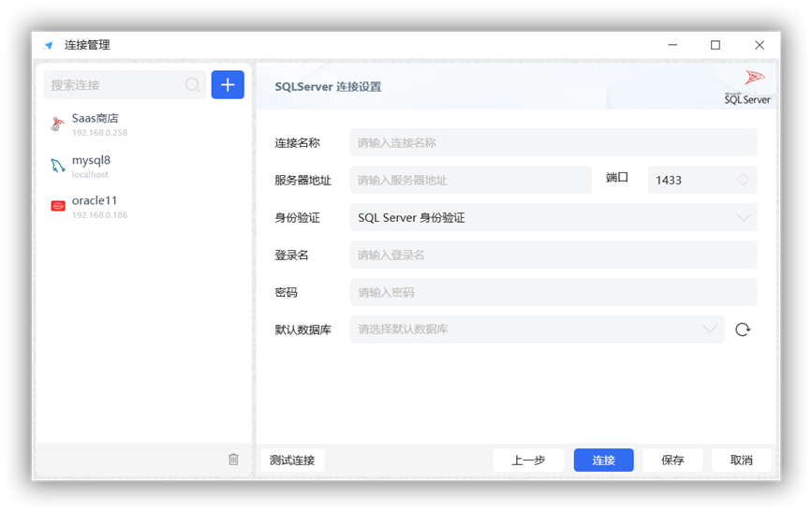Click the 取消 button
Screen dimensions: 812x512
[741, 460]
